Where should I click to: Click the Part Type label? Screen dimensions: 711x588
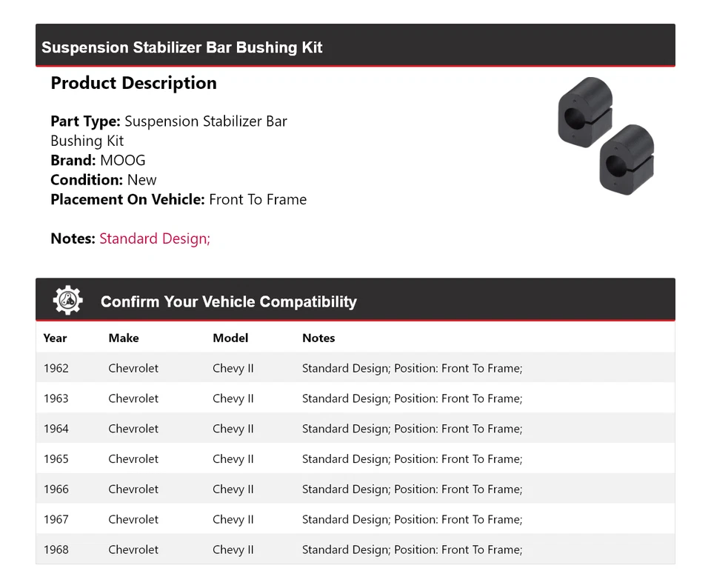(85, 121)
